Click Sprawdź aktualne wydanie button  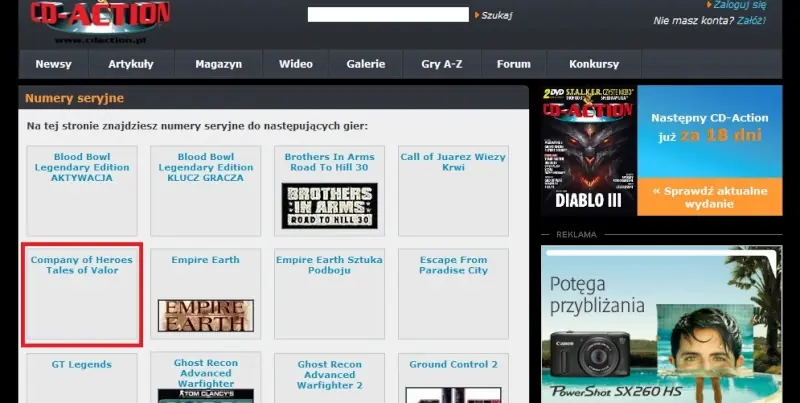pos(710,197)
